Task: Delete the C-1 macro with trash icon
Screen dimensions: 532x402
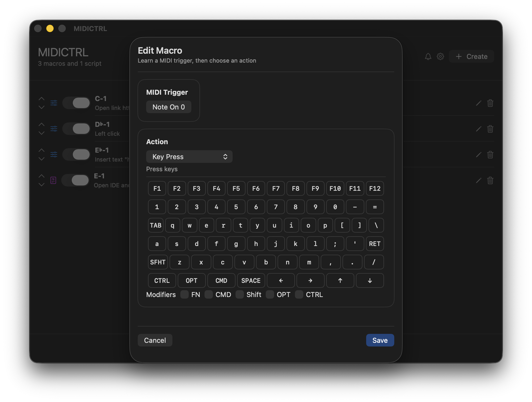Action: (490, 103)
